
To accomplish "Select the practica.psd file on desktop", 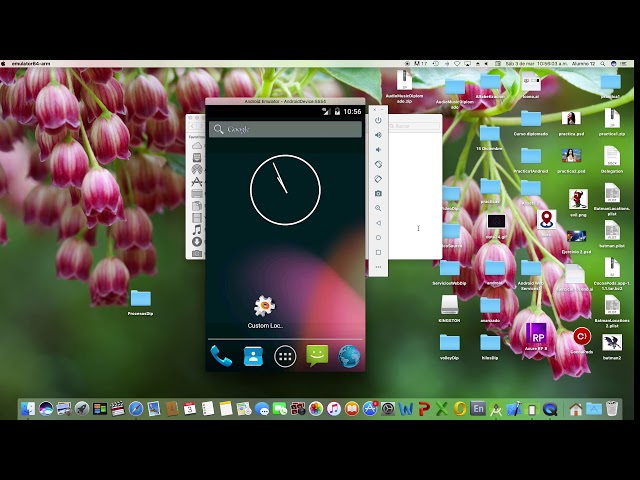I will (x=571, y=123).
